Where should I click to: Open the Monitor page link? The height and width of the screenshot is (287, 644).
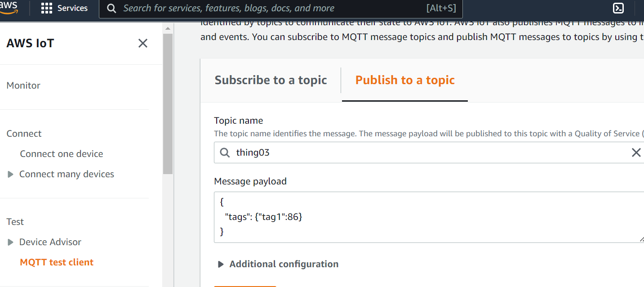coord(23,85)
